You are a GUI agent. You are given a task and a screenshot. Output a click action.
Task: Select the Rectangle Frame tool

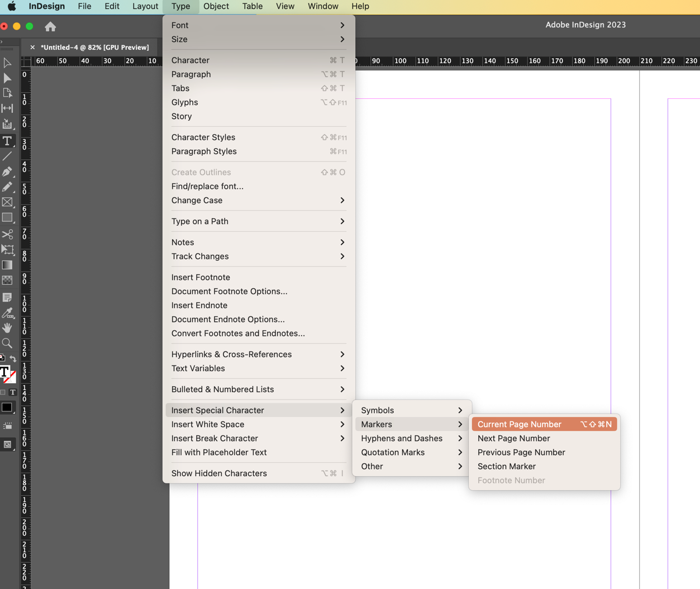7,202
